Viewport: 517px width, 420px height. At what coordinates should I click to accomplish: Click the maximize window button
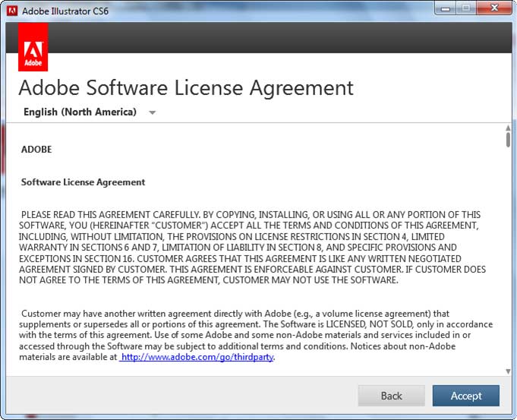[x=466, y=8]
